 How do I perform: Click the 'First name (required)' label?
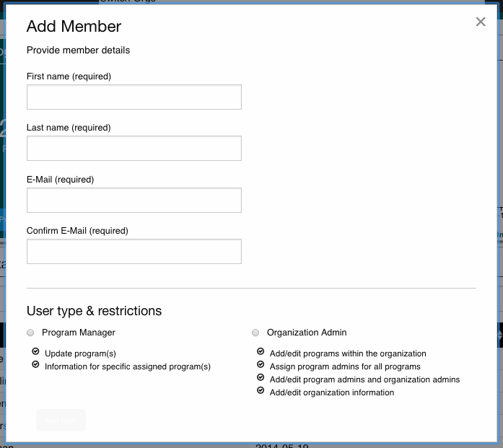click(69, 76)
